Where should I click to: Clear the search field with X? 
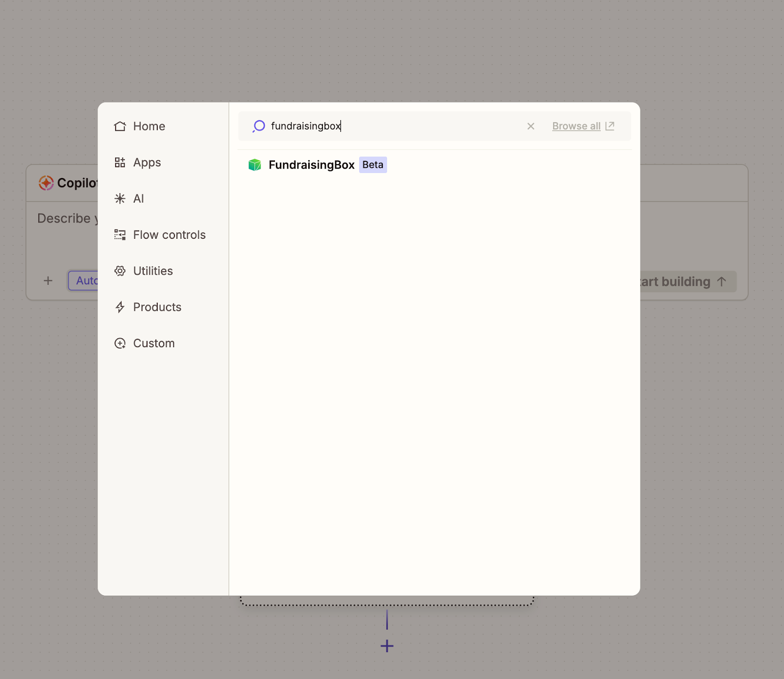click(531, 126)
